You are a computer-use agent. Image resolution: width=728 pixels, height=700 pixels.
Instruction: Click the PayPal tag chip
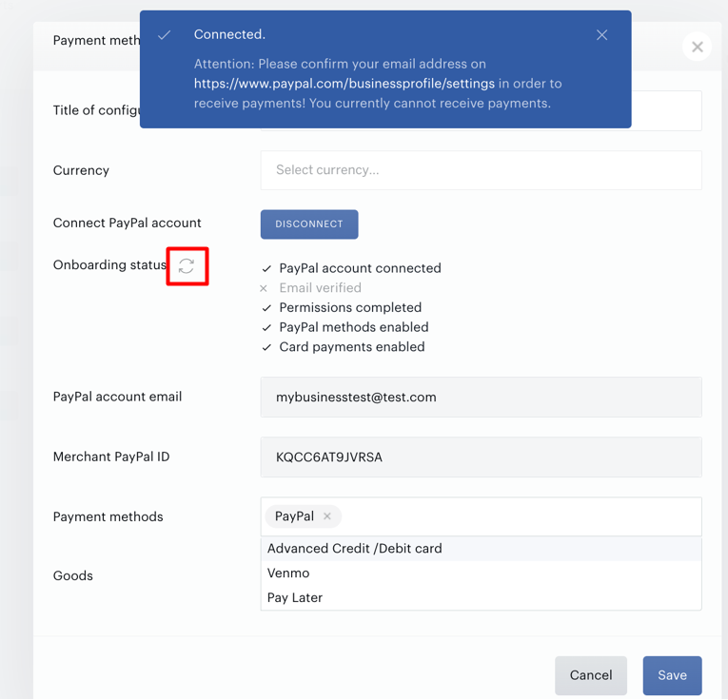(304, 516)
